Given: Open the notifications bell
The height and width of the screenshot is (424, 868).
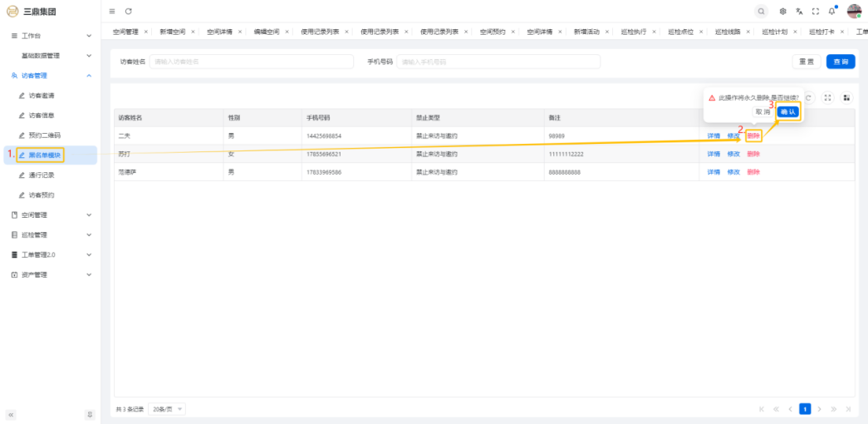Looking at the screenshot, I should pos(831,11).
